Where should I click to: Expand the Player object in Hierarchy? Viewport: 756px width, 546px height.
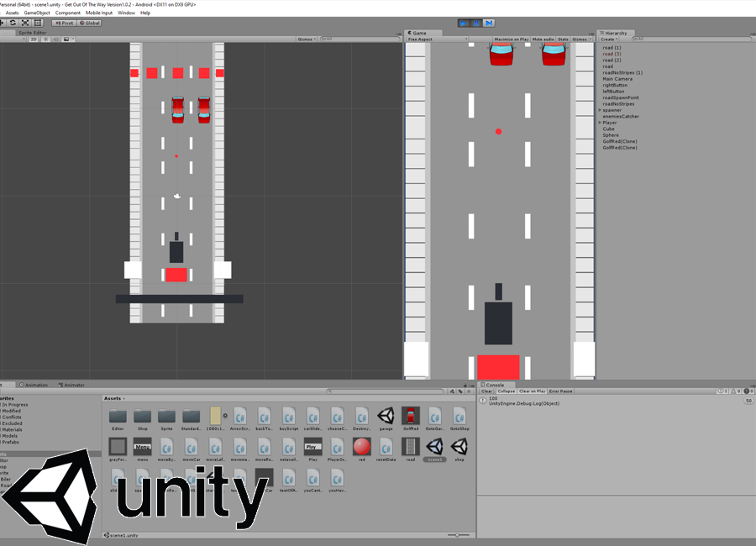coord(600,123)
